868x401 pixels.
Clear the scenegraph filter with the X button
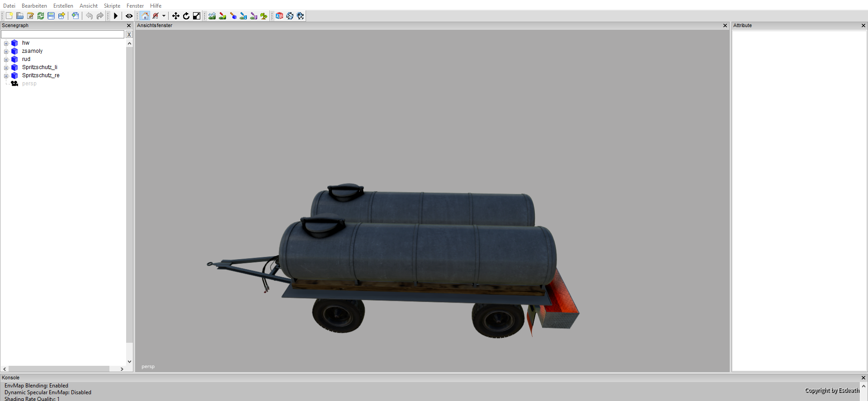129,34
